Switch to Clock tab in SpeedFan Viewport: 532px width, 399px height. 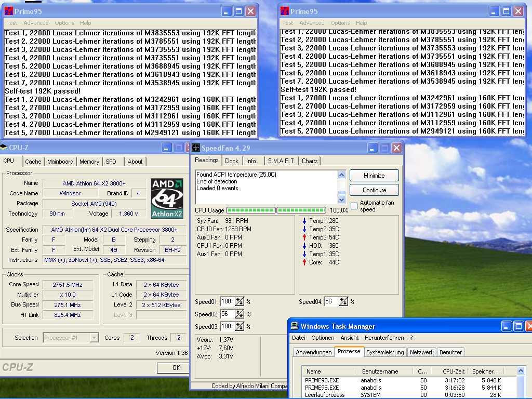point(231,161)
